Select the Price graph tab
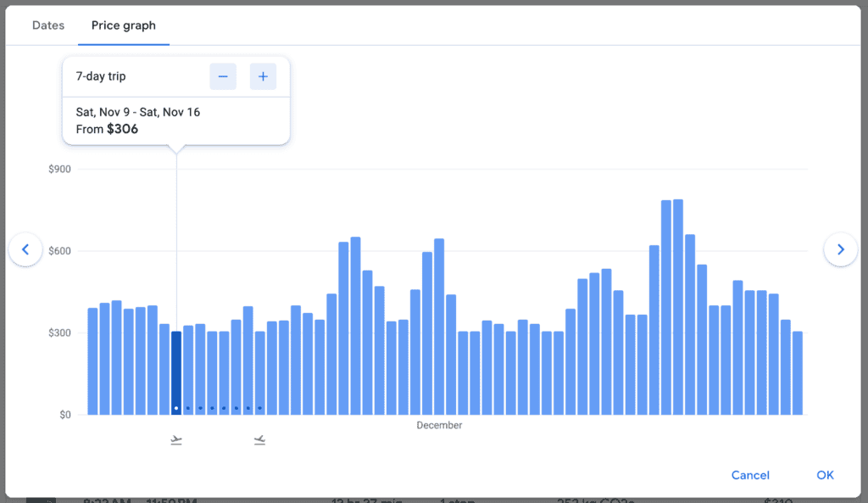This screenshot has height=503, width=868. (124, 25)
